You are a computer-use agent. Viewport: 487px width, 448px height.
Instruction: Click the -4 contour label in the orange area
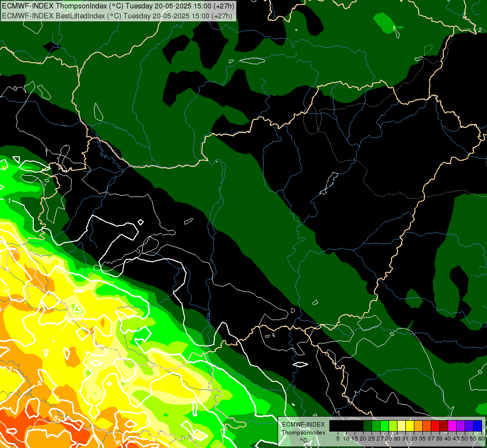[39, 384]
